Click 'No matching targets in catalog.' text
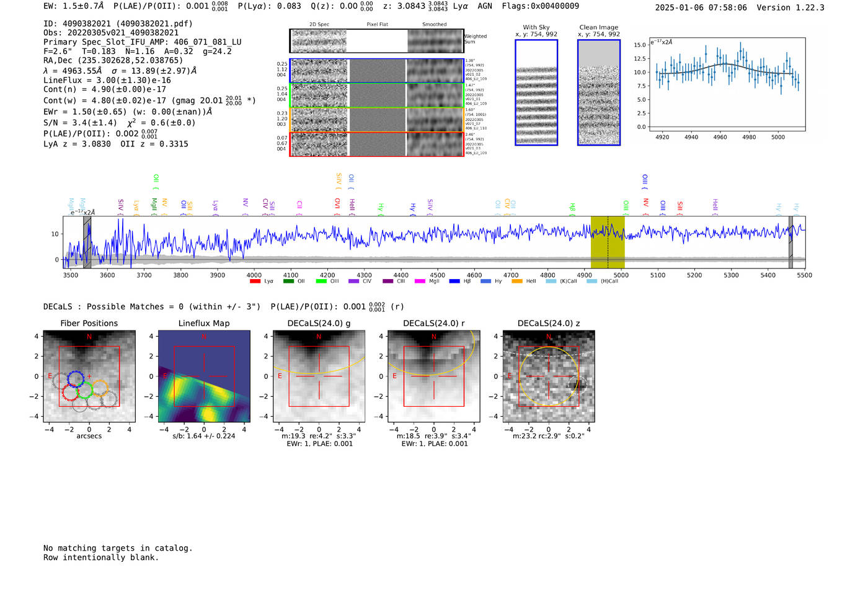This screenshot has height=591, width=868. [x=118, y=548]
